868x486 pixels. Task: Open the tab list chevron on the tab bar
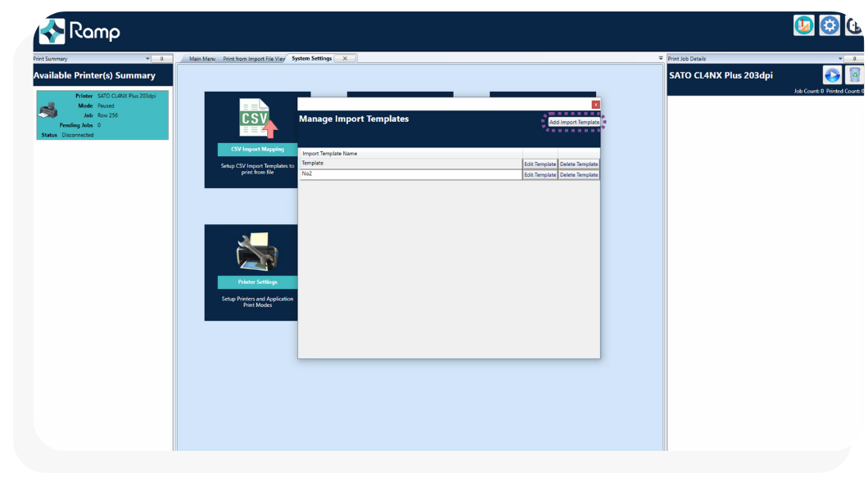click(659, 58)
